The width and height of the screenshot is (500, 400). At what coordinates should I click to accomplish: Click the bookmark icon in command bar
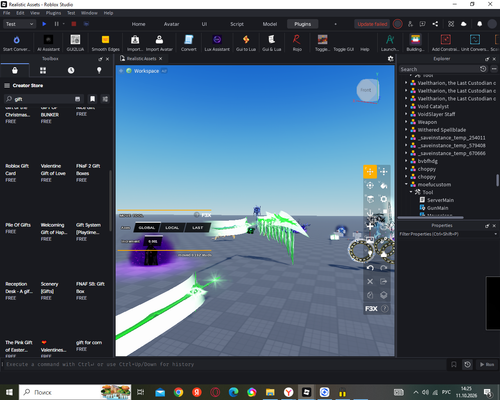pos(454,365)
